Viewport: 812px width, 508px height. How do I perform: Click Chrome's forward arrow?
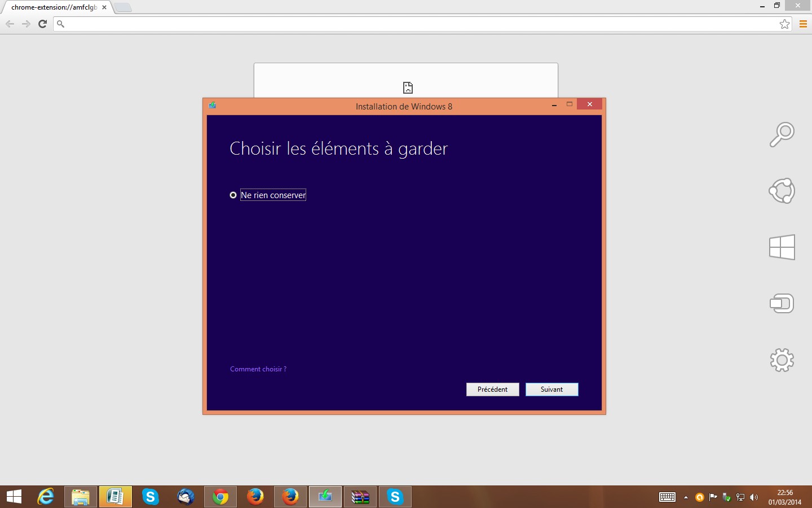[x=26, y=24]
